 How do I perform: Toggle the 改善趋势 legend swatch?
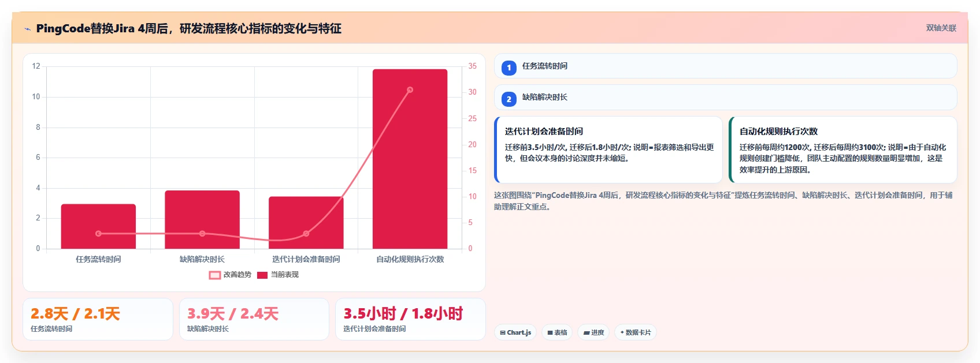click(x=215, y=275)
